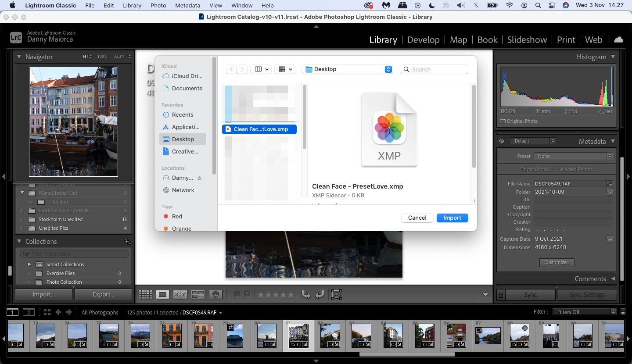Open Filters Off dropdown

pyautogui.click(x=584, y=312)
